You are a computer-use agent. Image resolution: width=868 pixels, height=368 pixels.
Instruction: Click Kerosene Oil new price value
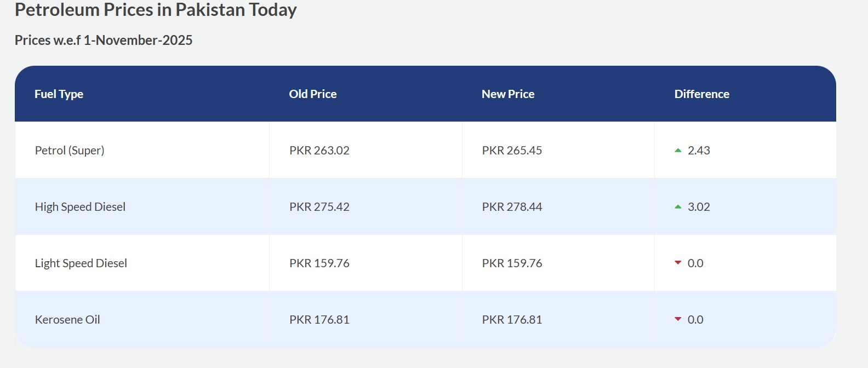512,320
